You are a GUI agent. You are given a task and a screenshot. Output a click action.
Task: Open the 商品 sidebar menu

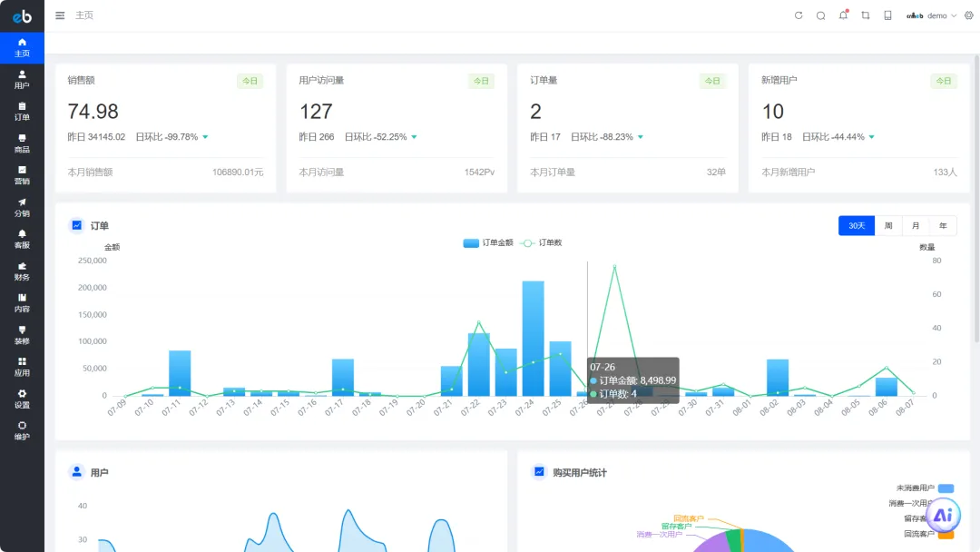point(22,143)
